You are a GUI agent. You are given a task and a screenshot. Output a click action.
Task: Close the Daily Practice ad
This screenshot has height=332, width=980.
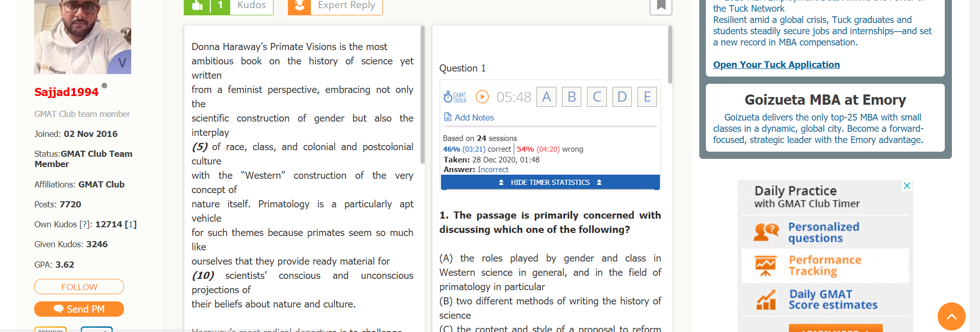[906, 186]
